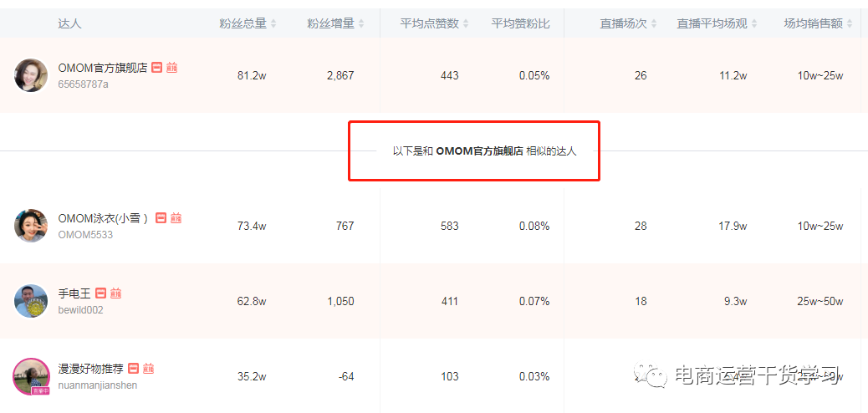Viewport: 868px width, 413px height.
Task: Click 411 average likes value
Action: point(450,302)
